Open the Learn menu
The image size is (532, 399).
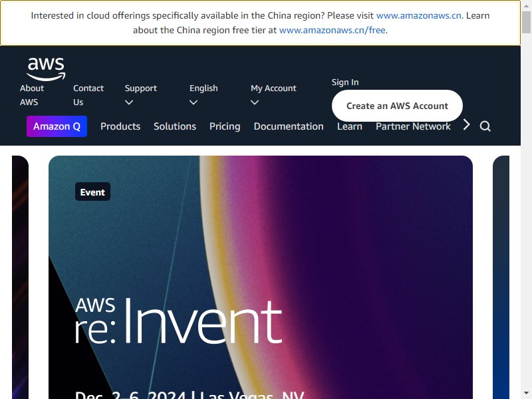(x=350, y=126)
